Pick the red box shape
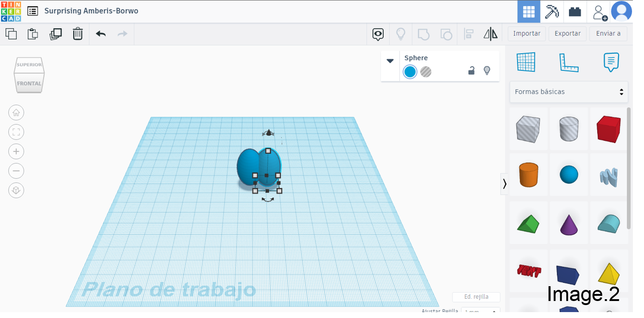644x318 pixels. (609, 129)
